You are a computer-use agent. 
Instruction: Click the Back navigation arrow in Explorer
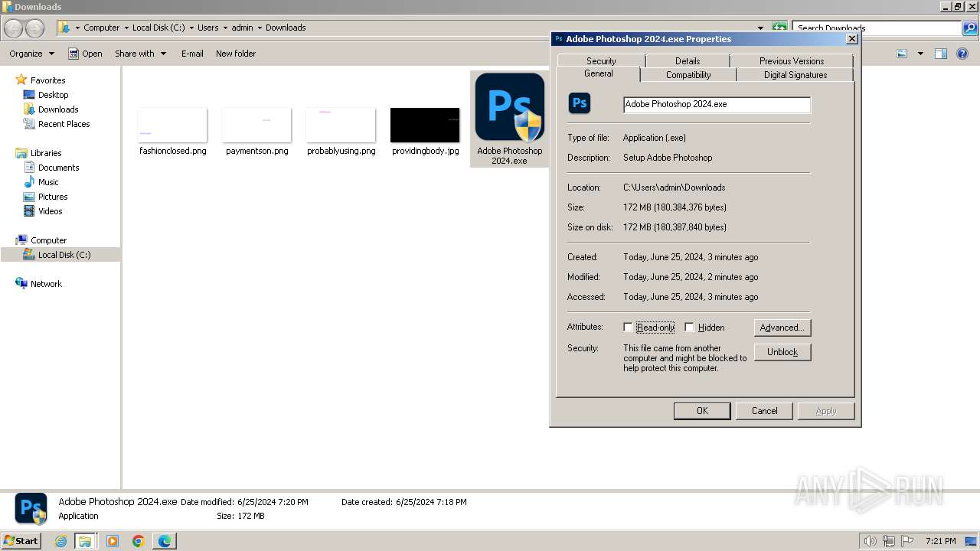(x=13, y=28)
